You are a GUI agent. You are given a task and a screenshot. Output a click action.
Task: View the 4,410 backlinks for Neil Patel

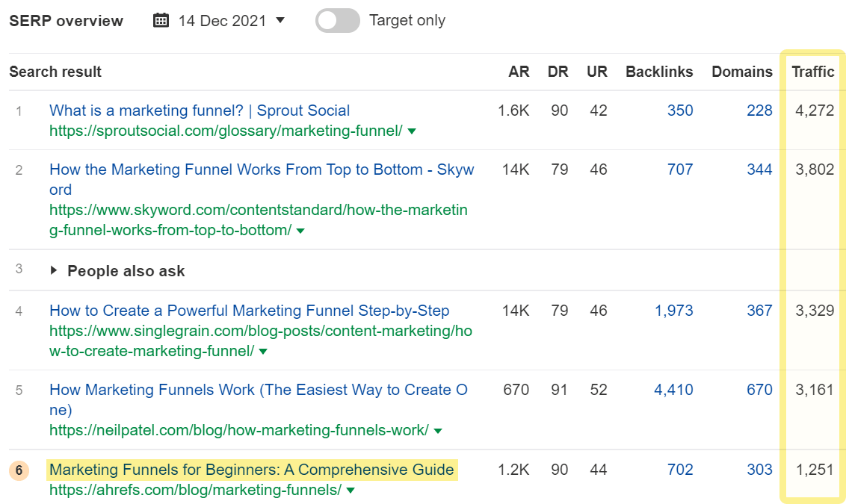673,390
